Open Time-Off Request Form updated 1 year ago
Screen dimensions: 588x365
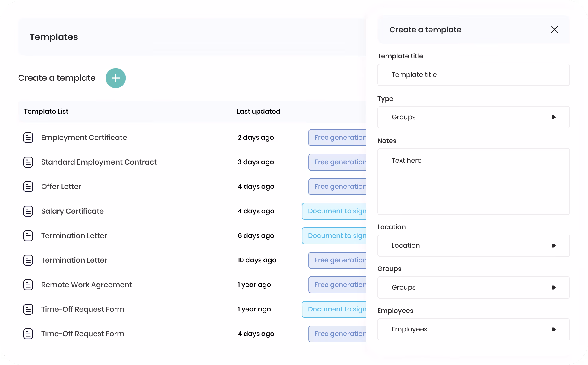pos(83,309)
